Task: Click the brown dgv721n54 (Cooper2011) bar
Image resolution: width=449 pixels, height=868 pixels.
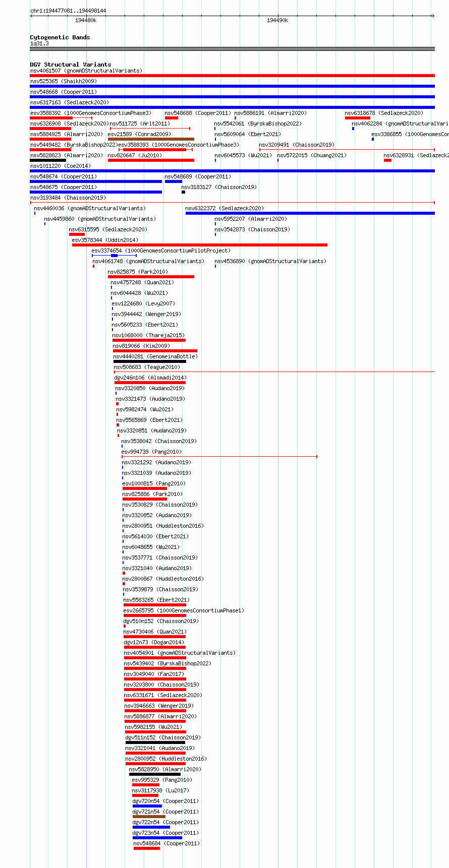Action: click(149, 817)
